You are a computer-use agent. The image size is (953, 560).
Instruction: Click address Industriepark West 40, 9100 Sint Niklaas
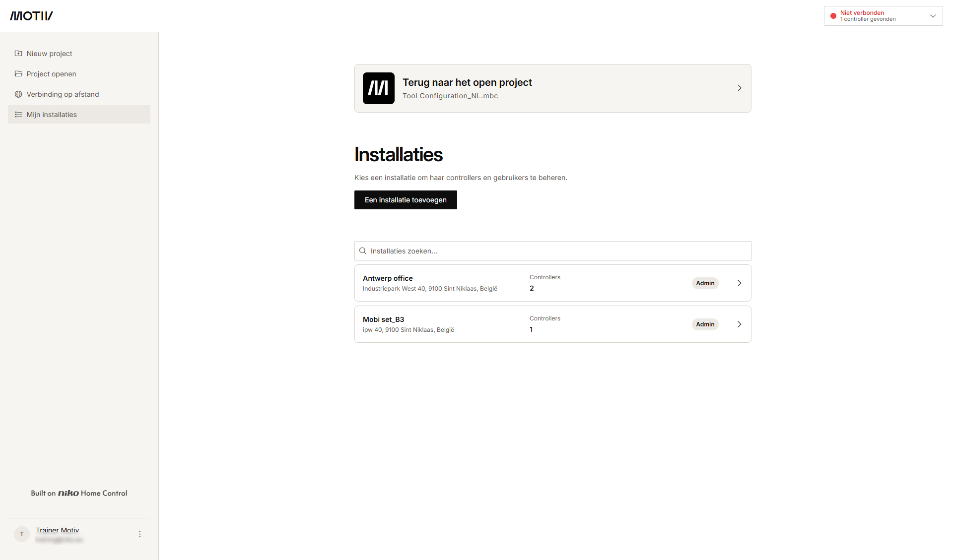[x=430, y=289]
